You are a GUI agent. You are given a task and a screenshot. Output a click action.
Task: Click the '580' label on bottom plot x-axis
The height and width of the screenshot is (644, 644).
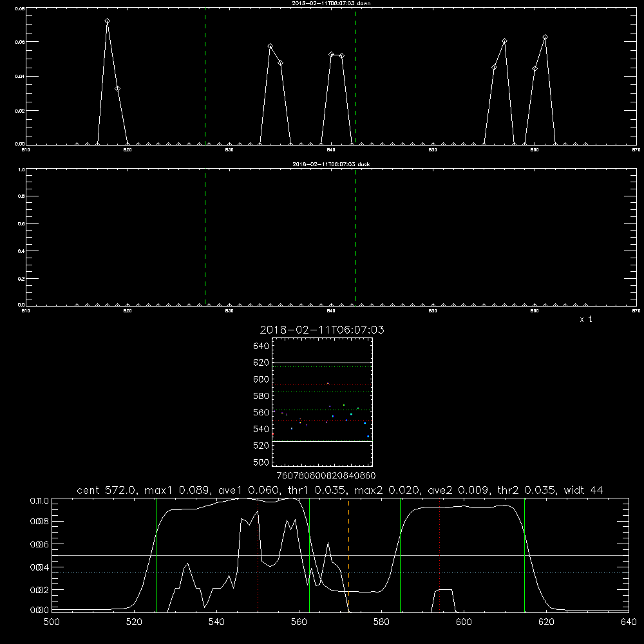tap(381, 622)
